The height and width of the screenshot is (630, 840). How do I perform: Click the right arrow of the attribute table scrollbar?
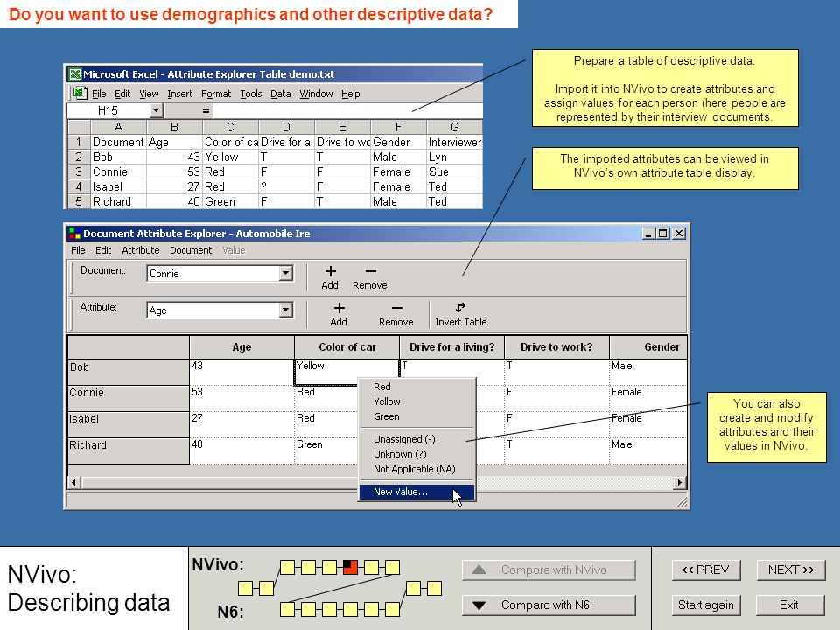coord(680,483)
